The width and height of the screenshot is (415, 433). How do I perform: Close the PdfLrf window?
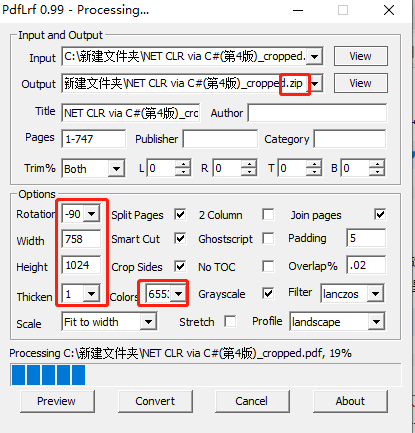tap(389, 10)
